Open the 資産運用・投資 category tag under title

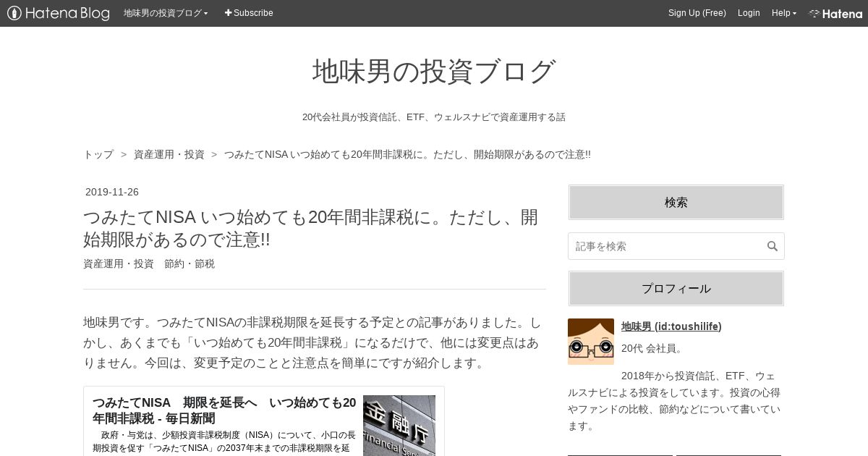tap(119, 263)
